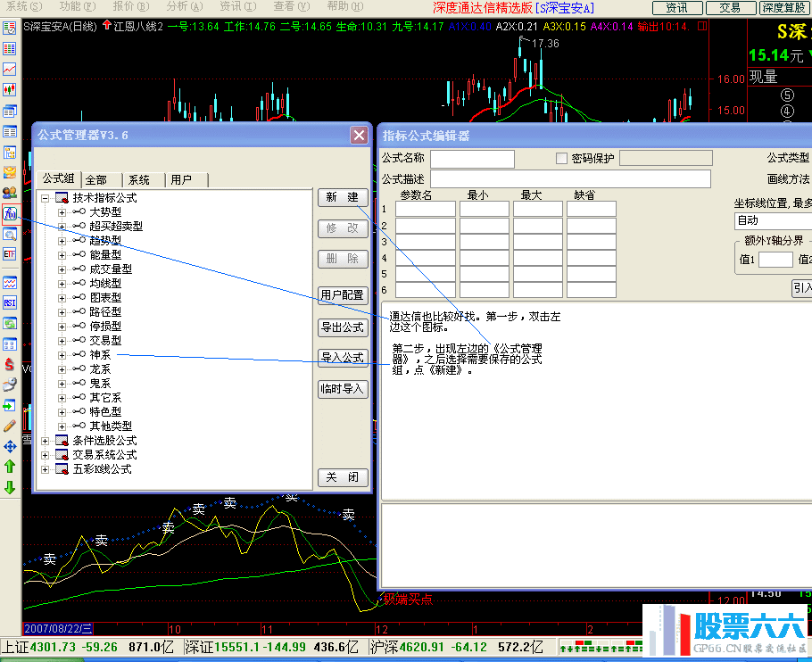
Task: Collapse the 技术指标公式 tree node
Action: coord(45,198)
